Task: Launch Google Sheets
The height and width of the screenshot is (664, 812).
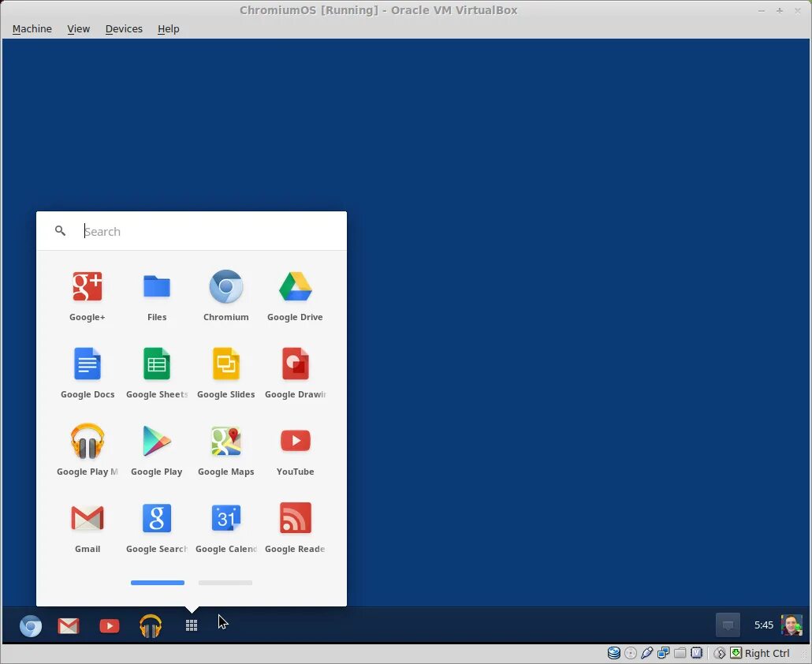Action: [x=156, y=364]
